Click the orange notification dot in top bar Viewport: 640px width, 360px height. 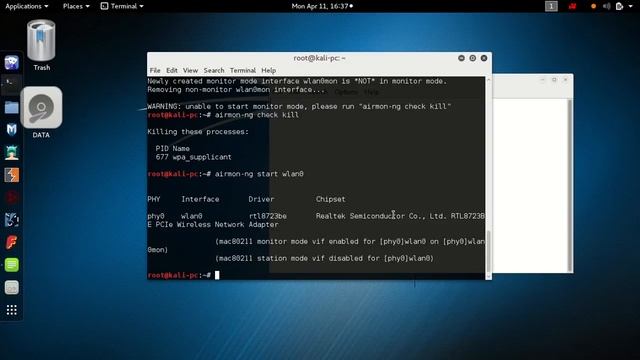[593, 6]
